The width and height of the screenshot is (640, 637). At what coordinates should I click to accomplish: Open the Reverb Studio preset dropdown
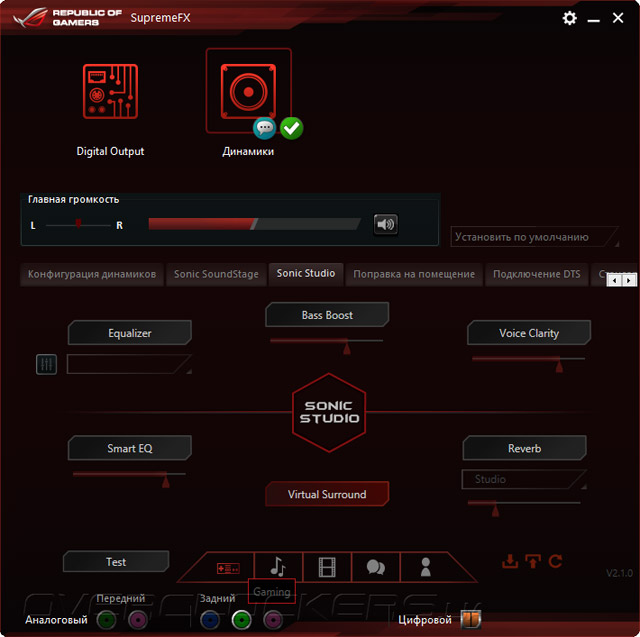coord(524,479)
